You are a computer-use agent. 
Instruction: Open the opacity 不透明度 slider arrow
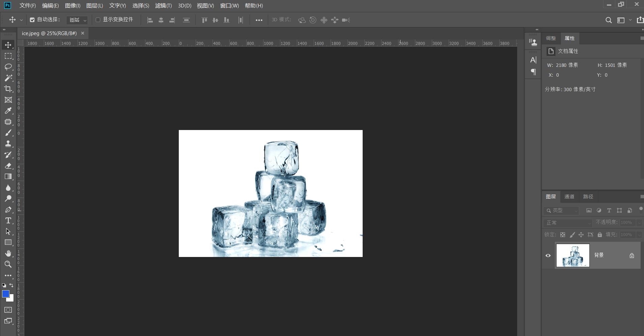[x=639, y=223]
